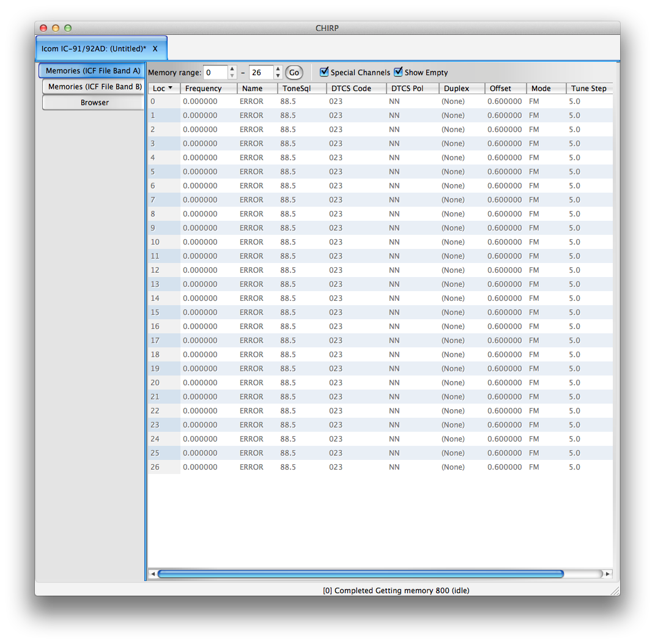Click the ToneSql column header
The height and width of the screenshot is (644, 655).
[302, 89]
